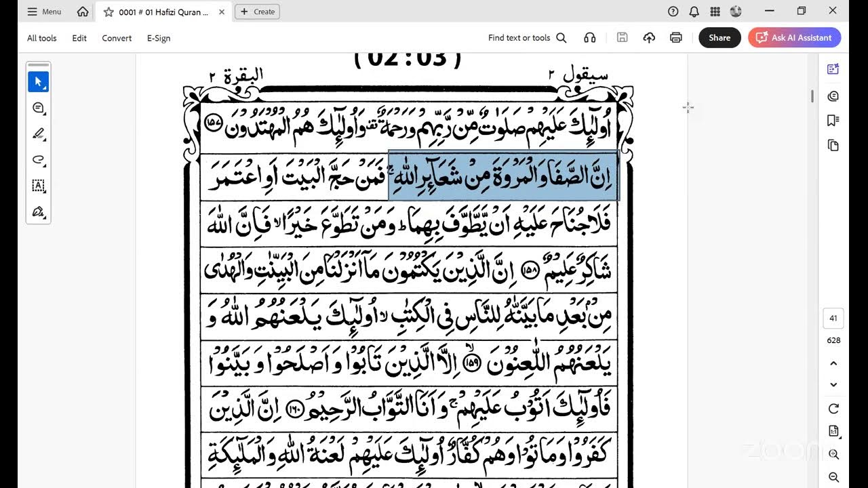Click the Share button
This screenshot has width=868, height=488.
pyautogui.click(x=719, y=38)
